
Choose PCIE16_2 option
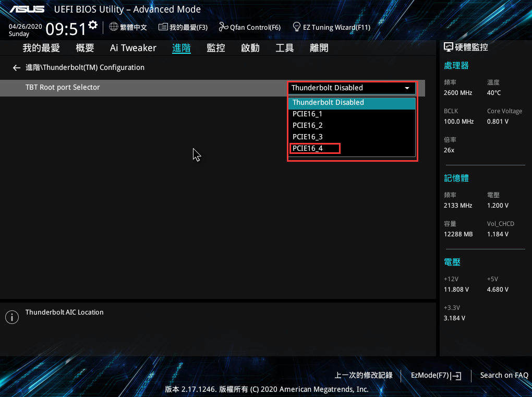pos(307,126)
